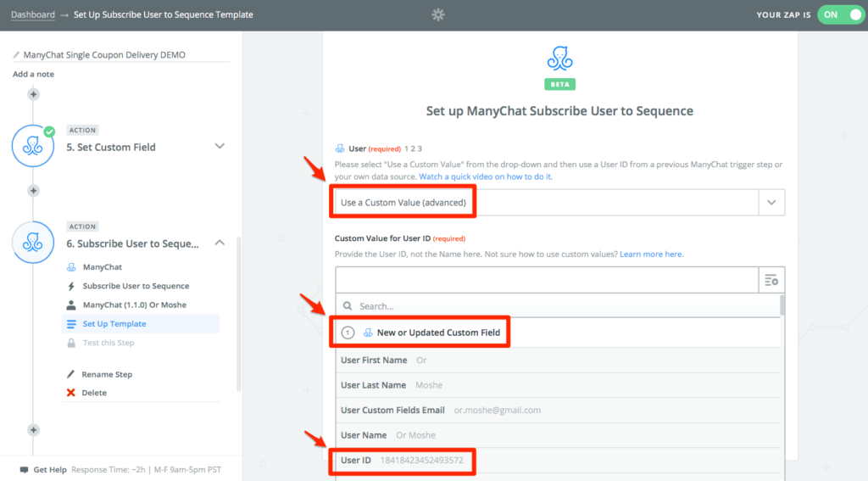Click the lock icon beside Test this Step
This screenshot has height=481, width=868.
(x=71, y=343)
